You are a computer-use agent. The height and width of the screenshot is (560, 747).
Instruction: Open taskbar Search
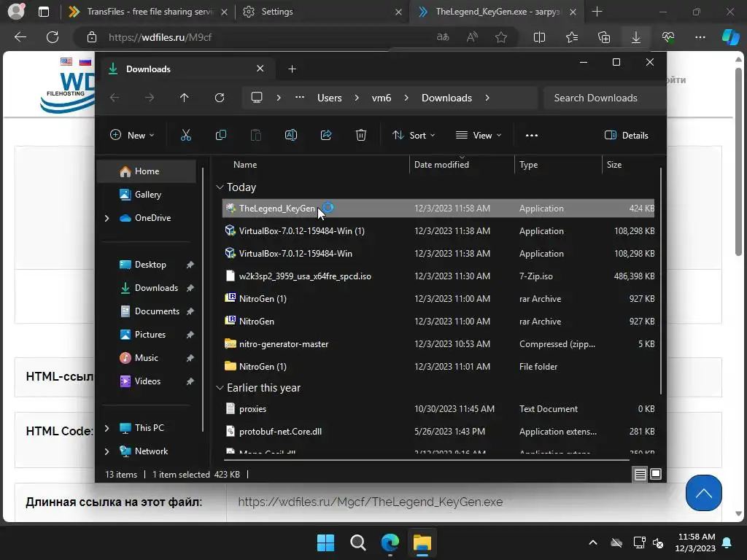coord(357,542)
